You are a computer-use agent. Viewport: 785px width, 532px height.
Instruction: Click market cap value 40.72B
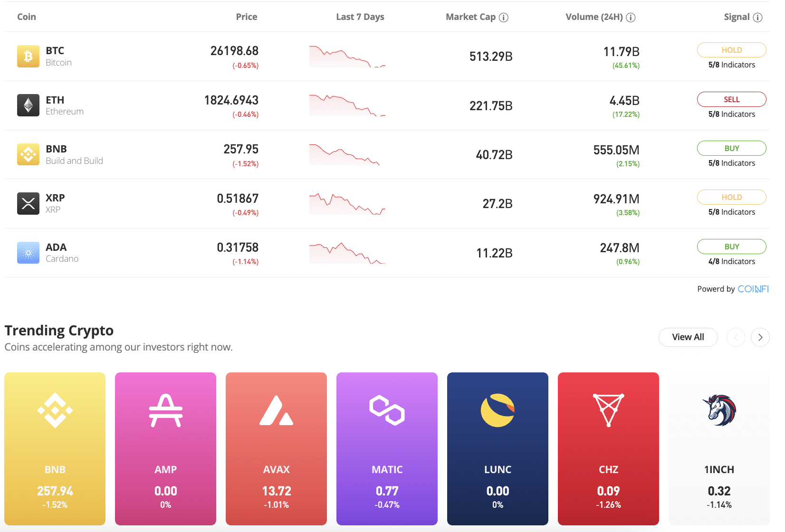point(494,155)
